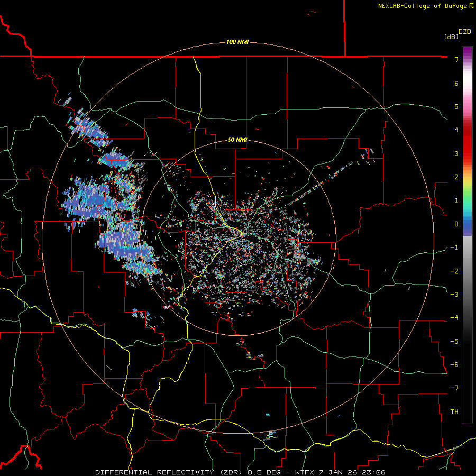Click the 7 value on the color scale
Viewport: 476px width, 476px height.
point(456,59)
